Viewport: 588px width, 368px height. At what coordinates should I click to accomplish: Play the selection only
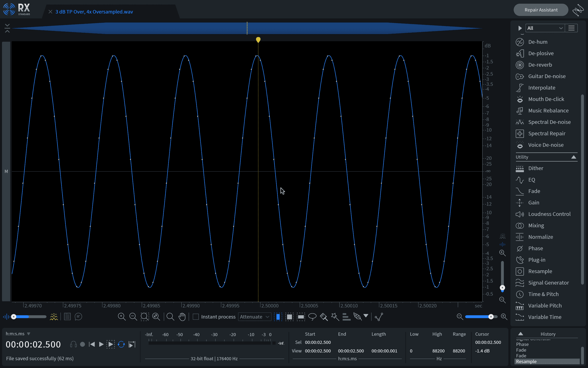111,344
